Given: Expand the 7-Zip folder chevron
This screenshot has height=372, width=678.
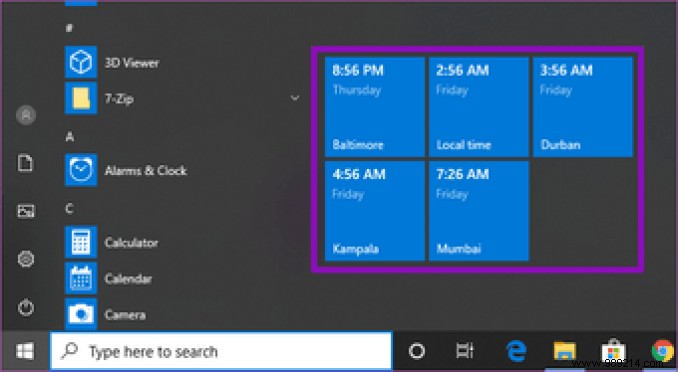Looking at the screenshot, I should (x=295, y=98).
